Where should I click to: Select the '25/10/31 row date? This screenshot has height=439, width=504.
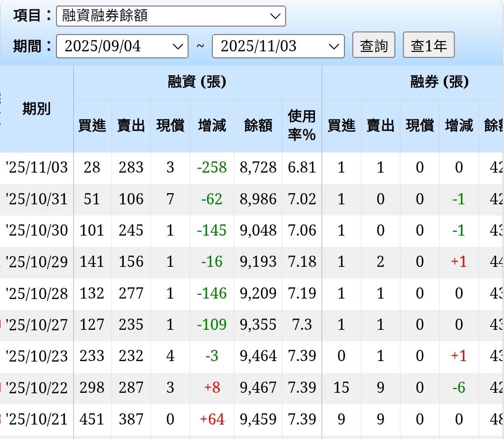pos(37,199)
